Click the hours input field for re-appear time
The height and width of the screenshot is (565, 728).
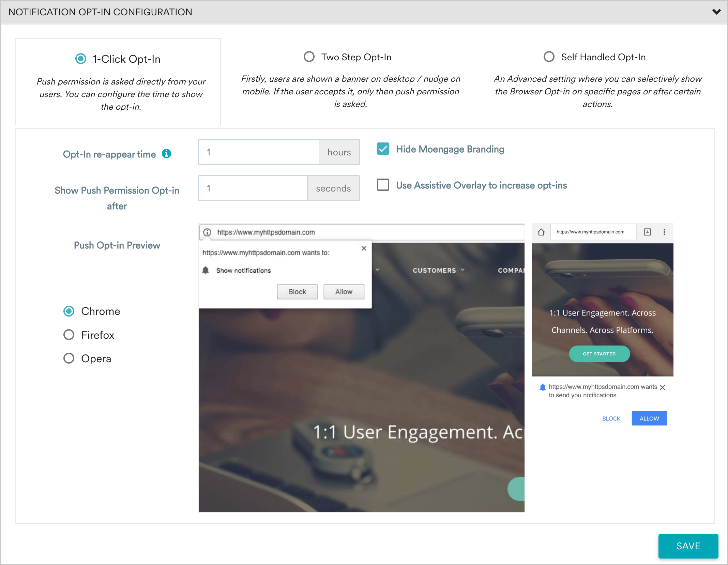coord(258,152)
